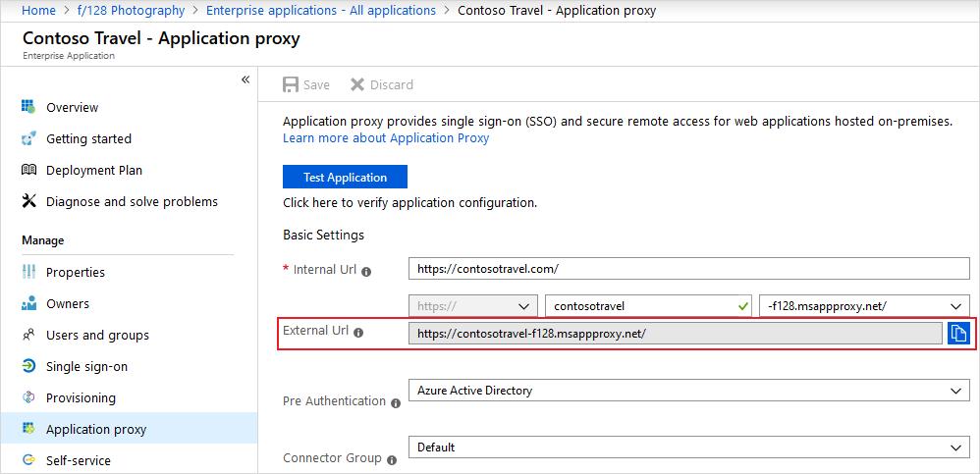
Task: Open the https:// protocol dropdown
Action: [x=473, y=306]
